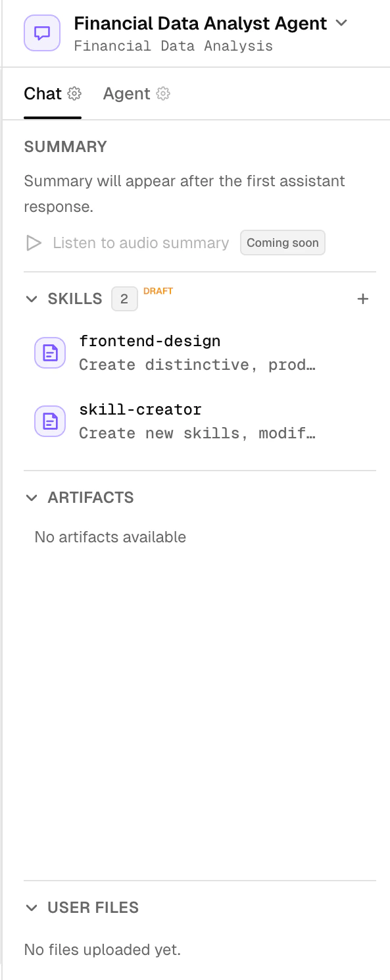390x980 pixels.
Task: Open Chat settings via its gear icon
Action: (x=74, y=93)
